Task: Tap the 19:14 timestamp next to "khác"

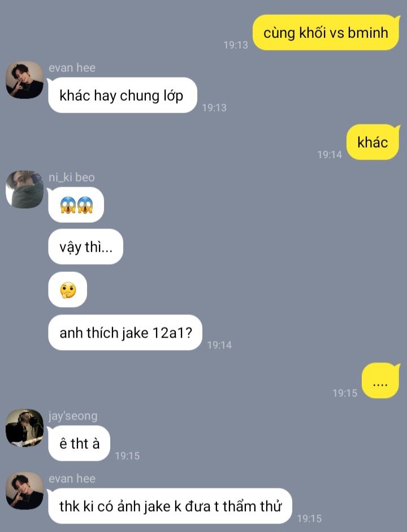Action: 330,155
